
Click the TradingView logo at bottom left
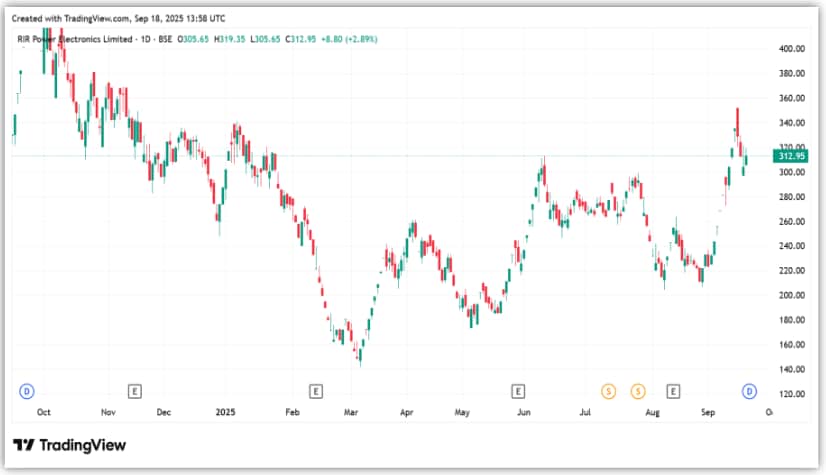pos(69,444)
